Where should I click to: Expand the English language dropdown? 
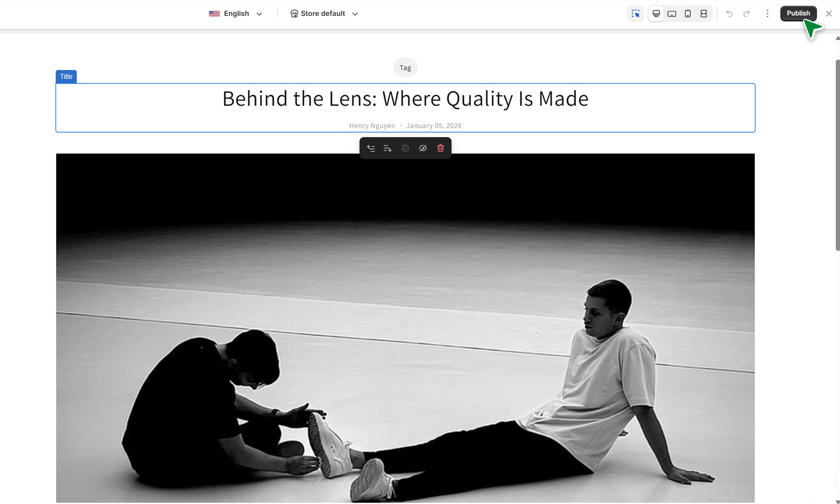pyautogui.click(x=236, y=13)
